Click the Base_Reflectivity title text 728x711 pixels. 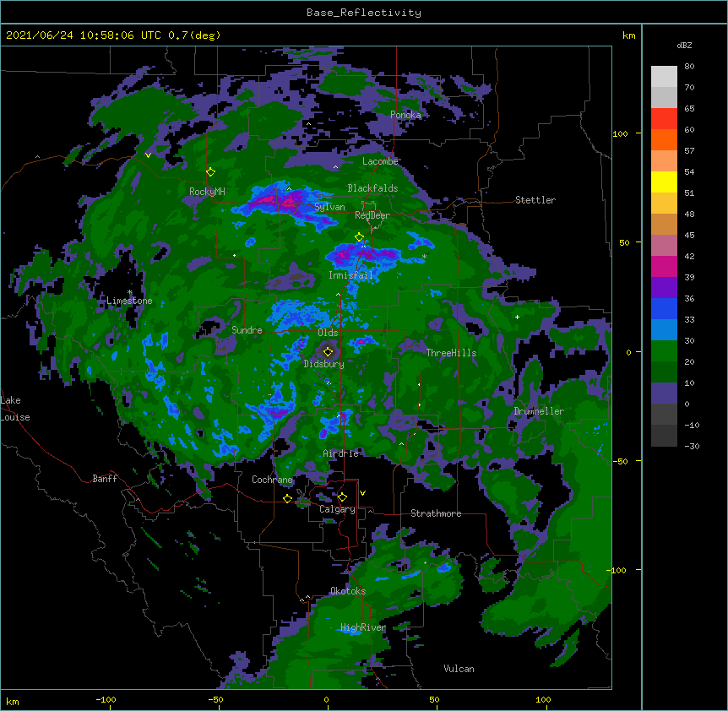pos(364,13)
